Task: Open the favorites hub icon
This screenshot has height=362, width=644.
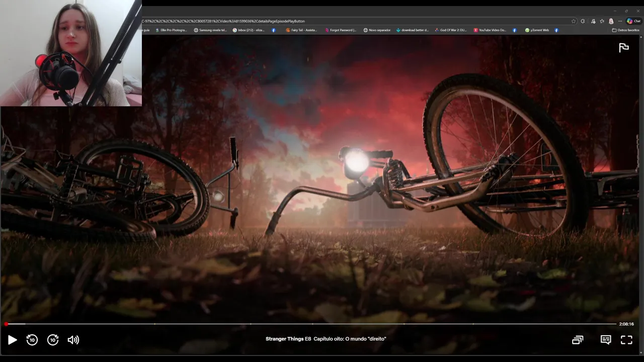Action: 602,21
